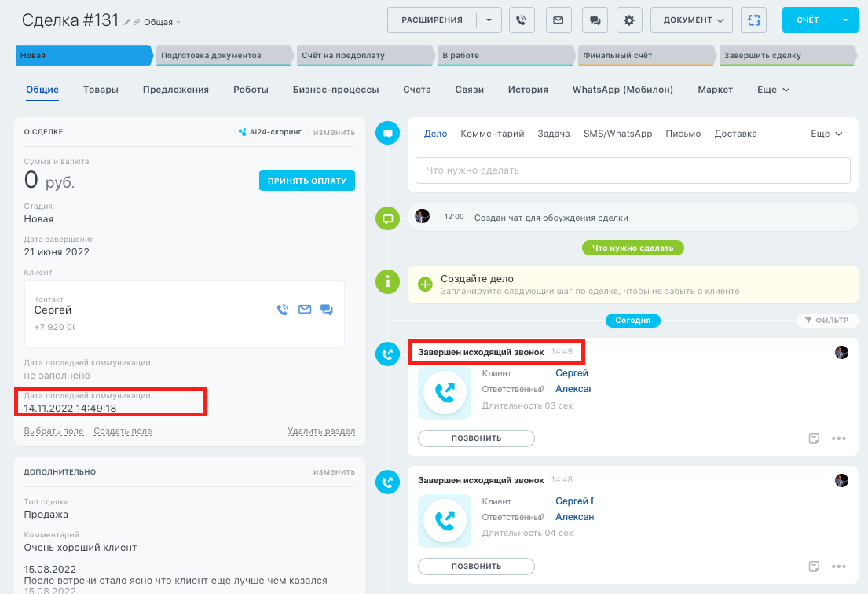Switch to the Товары tab
The width and height of the screenshot is (868, 594).
coord(101,90)
